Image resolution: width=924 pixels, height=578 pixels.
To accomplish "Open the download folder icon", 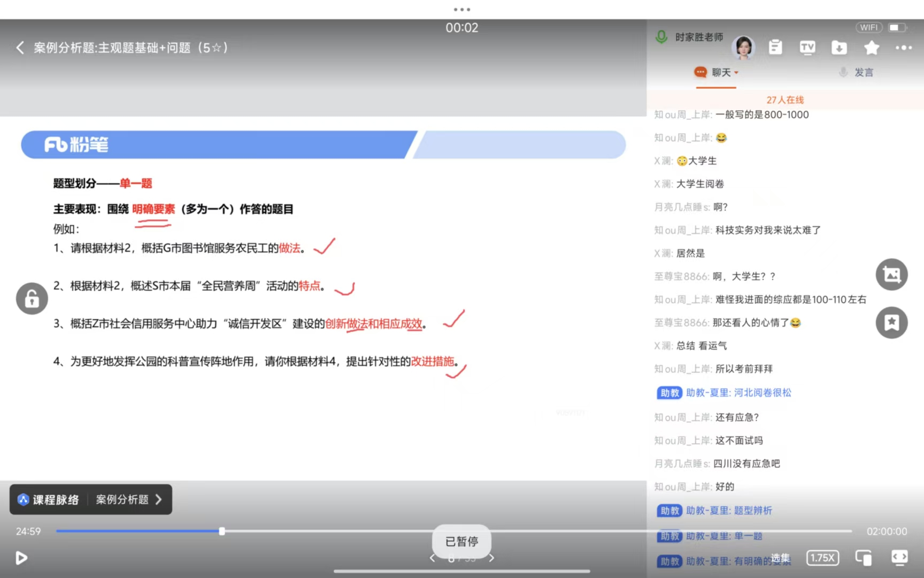I will [839, 48].
